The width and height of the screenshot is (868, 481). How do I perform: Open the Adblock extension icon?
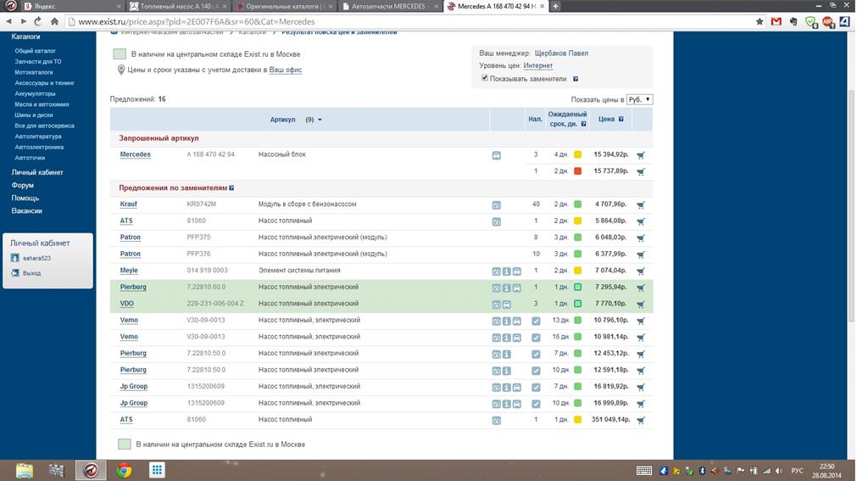(x=828, y=21)
